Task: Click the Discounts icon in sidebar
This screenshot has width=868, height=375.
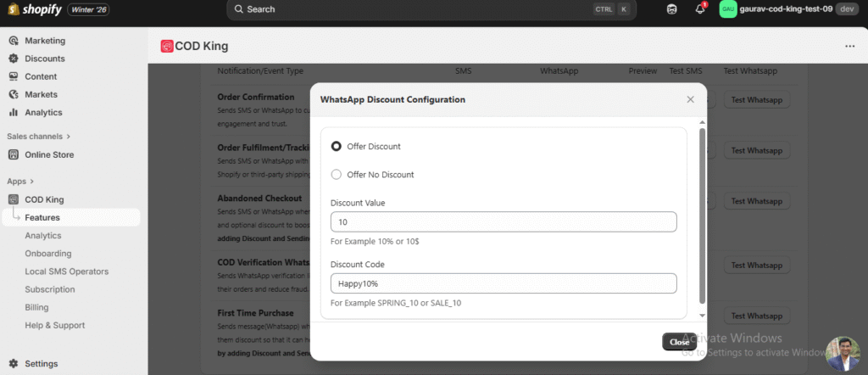Action: (14, 59)
